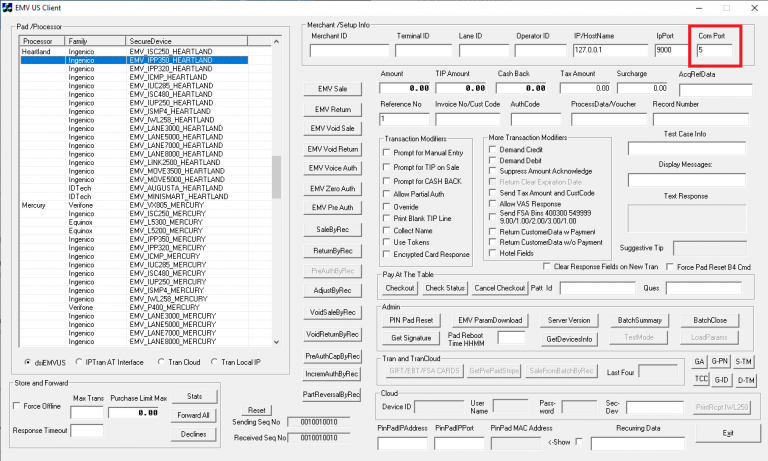768x461 pixels.
Task: Click the EMV Voice Auth button
Action: pyautogui.click(x=333, y=168)
